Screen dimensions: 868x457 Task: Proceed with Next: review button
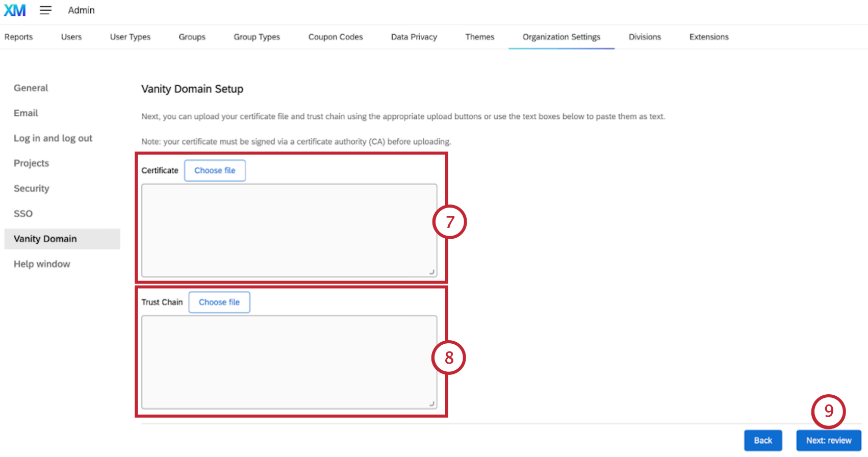(x=828, y=440)
